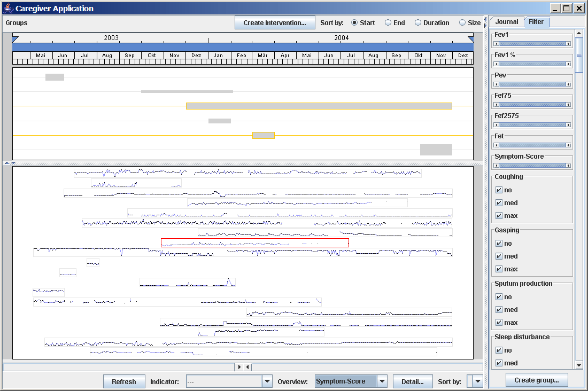This screenshot has width=588, height=391.
Task: Open the bottom Sort by dropdown
Action: pyautogui.click(x=477, y=381)
